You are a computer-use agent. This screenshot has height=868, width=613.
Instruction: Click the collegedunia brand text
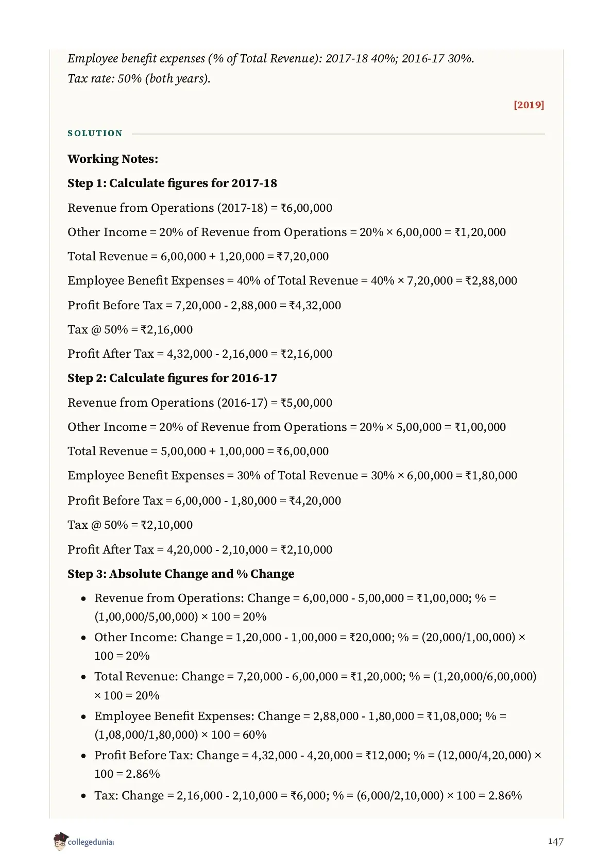91,842
